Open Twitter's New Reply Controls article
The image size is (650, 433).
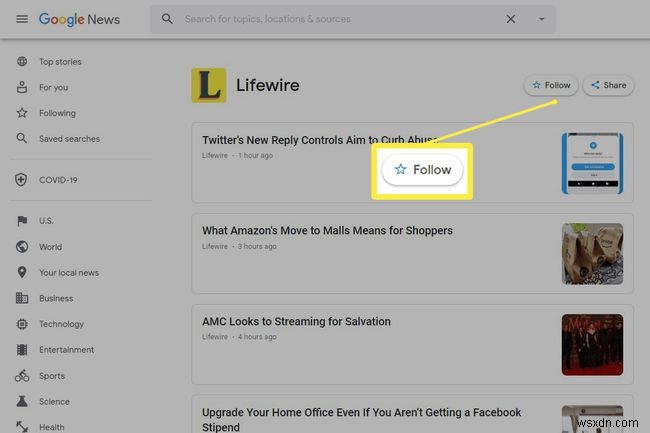320,140
